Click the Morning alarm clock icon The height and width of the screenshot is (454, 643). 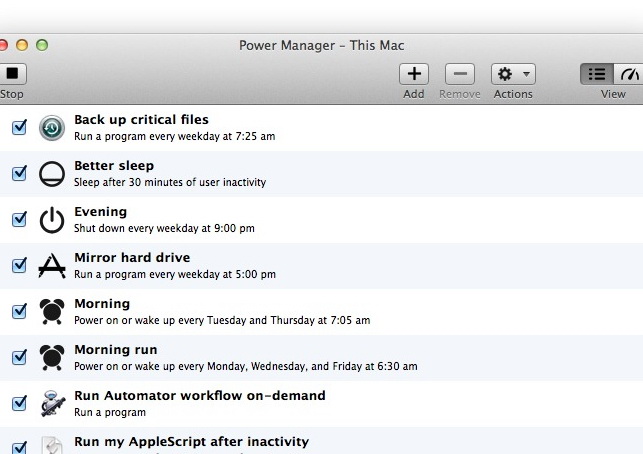click(x=52, y=312)
